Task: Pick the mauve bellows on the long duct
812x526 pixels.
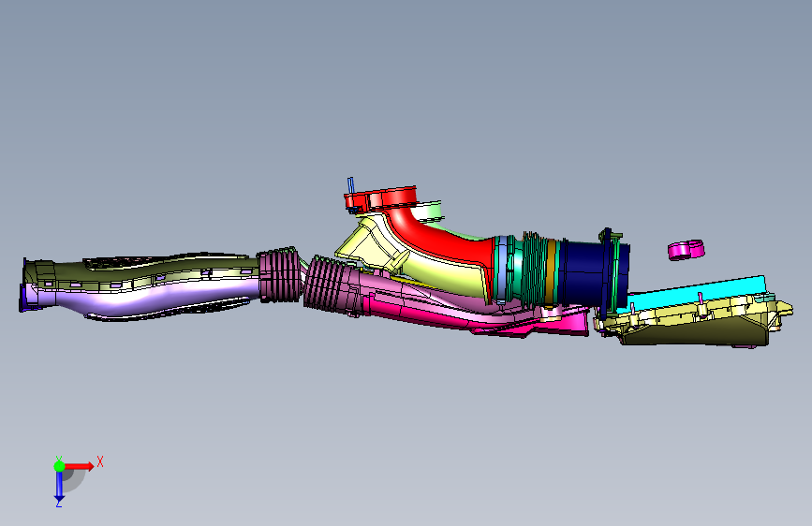Action: [x=278, y=274]
